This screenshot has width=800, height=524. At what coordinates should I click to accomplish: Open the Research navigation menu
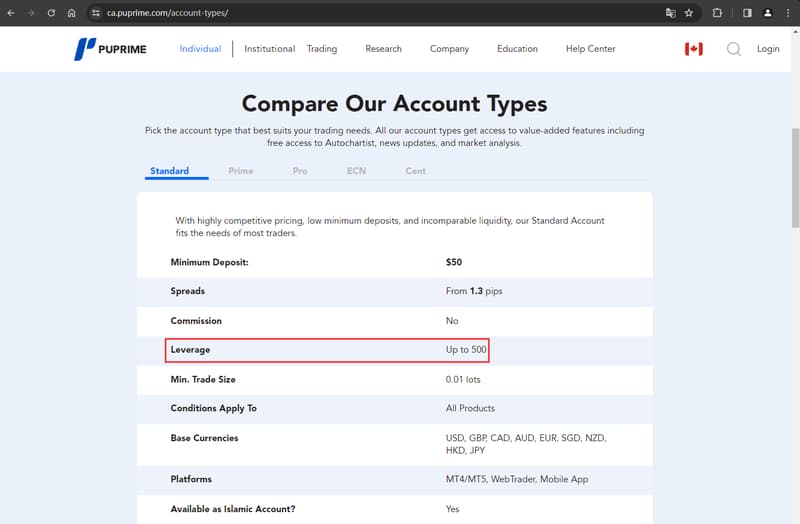(383, 49)
